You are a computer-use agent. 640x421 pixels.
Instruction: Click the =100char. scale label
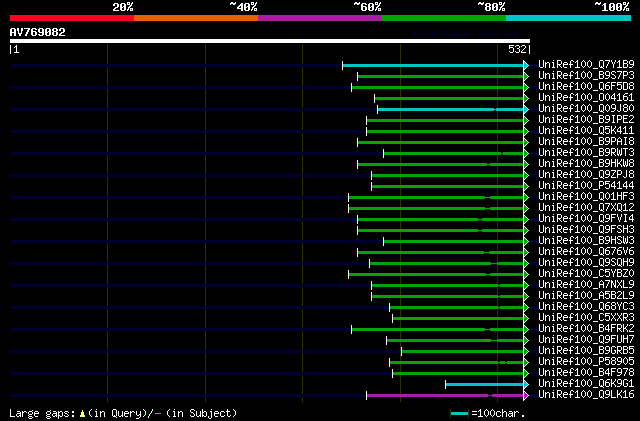(x=498, y=413)
